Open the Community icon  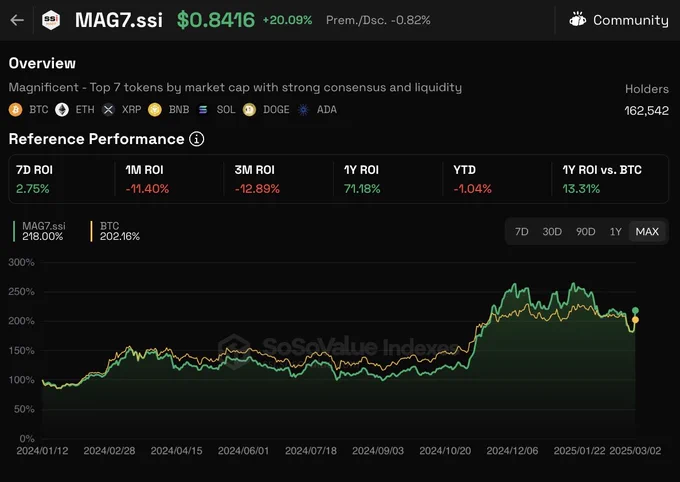578,20
